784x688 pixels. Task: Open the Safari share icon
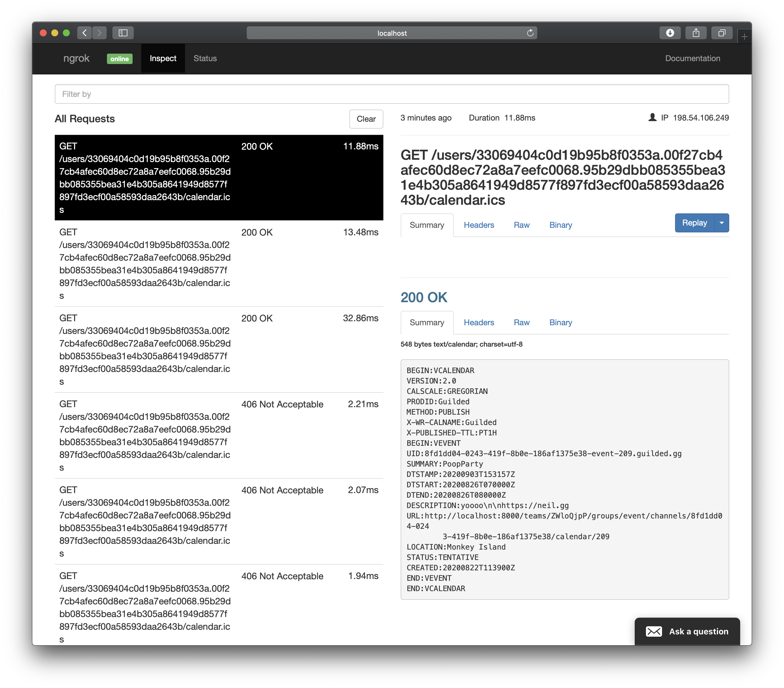tap(696, 33)
